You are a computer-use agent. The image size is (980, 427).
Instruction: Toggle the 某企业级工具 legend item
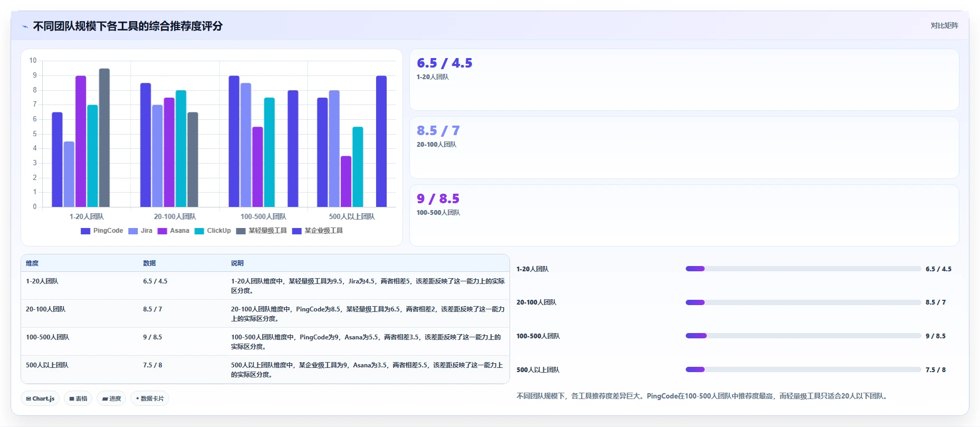tap(318, 231)
